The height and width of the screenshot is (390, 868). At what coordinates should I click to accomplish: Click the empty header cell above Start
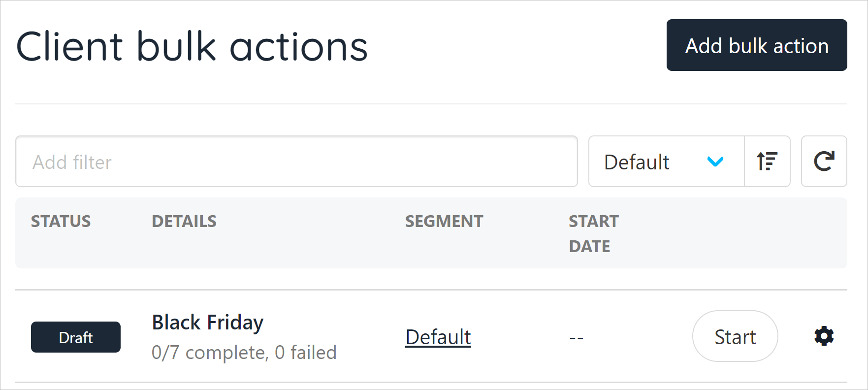click(735, 233)
